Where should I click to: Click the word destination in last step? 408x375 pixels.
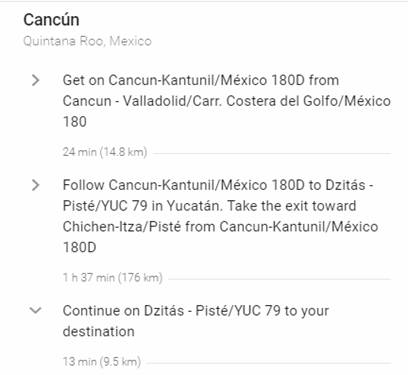coord(99,332)
